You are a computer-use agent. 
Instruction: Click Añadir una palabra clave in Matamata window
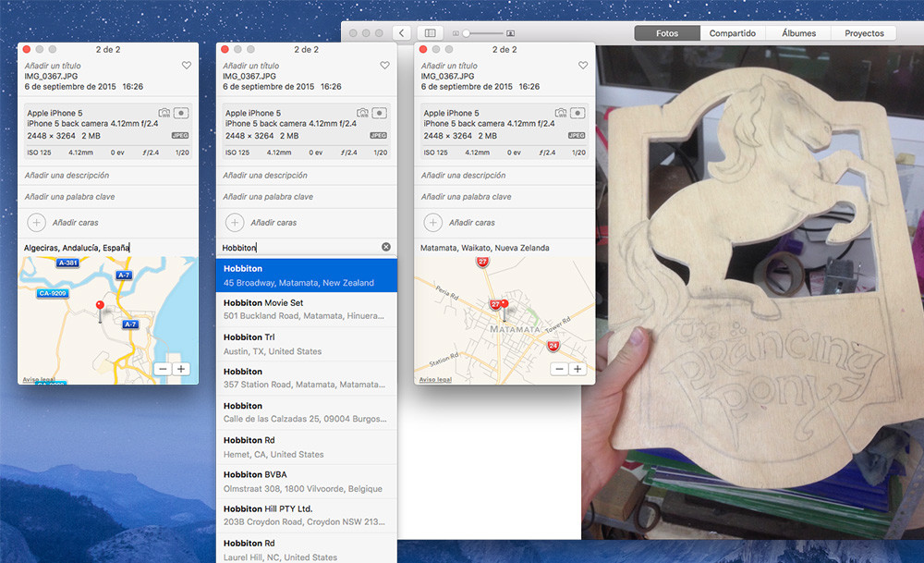pyautogui.click(x=466, y=196)
